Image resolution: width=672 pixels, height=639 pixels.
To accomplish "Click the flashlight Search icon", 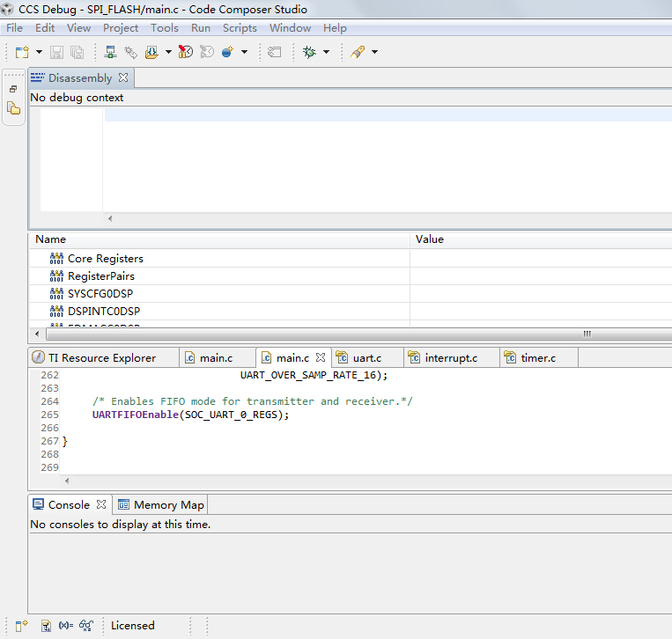I will pyautogui.click(x=358, y=53).
